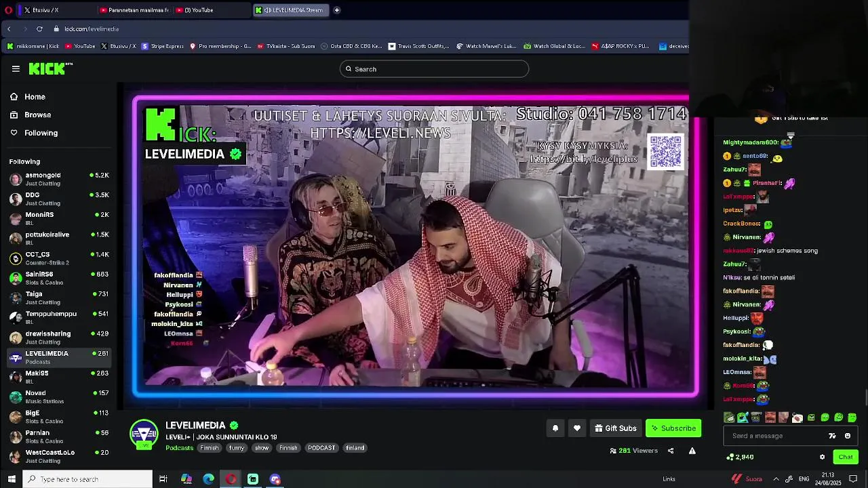868x488 pixels.
Task: Focus the Kick search box
Action: pyautogui.click(x=434, y=69)
